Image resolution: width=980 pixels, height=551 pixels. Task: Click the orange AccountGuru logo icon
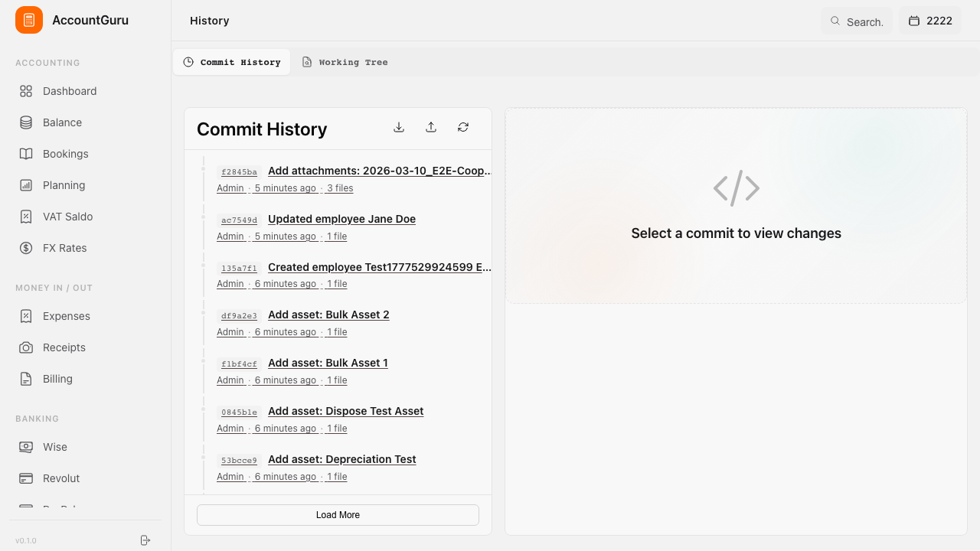pyautogui.click(x=29, y=20)
